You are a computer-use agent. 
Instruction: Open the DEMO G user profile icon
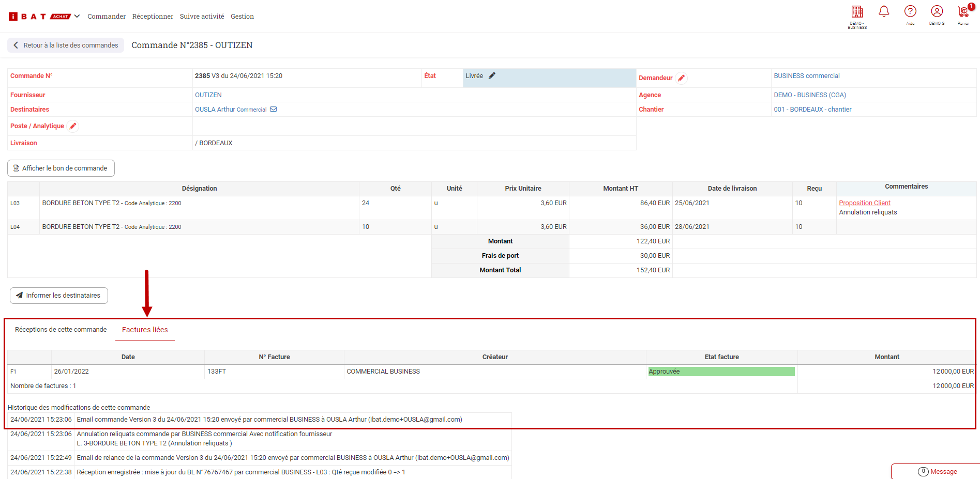(937, 11)
